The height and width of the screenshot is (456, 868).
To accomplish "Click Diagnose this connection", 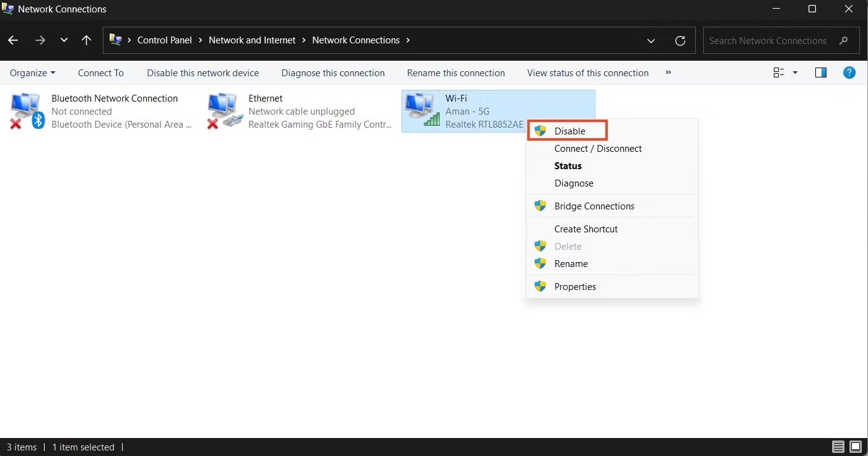I will tap(333, 73).
